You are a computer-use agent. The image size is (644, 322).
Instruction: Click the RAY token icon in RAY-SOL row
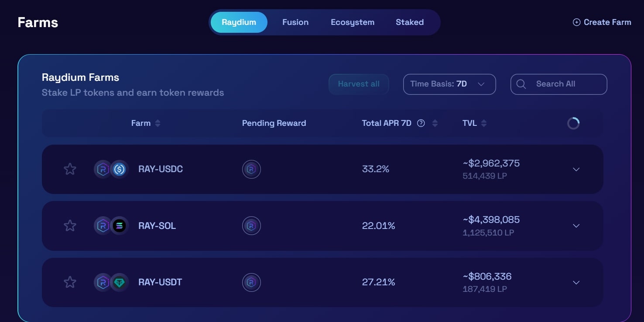pos(103,225)
